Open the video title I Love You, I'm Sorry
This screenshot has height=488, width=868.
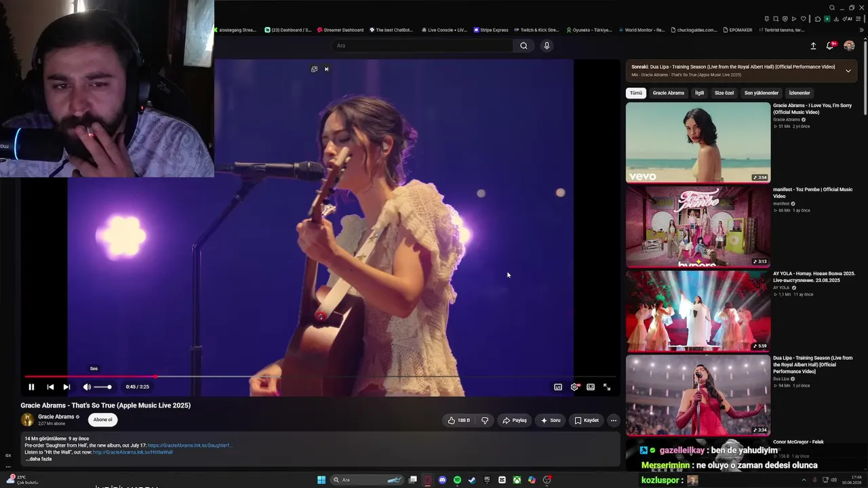click(x=812, y=108)
